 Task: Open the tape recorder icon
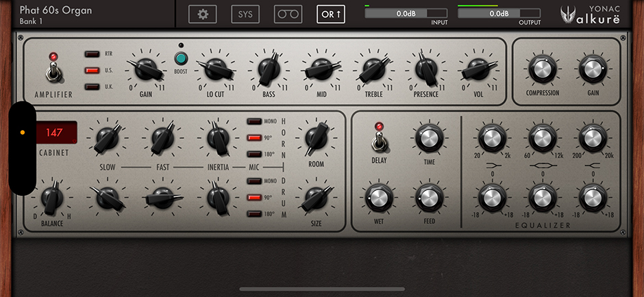(x=288, y=14)
